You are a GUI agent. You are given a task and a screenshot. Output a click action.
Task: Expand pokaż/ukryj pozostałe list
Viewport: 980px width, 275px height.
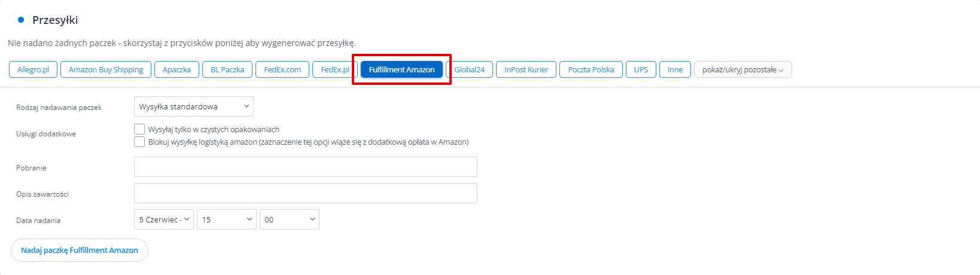tap(742, 69)
